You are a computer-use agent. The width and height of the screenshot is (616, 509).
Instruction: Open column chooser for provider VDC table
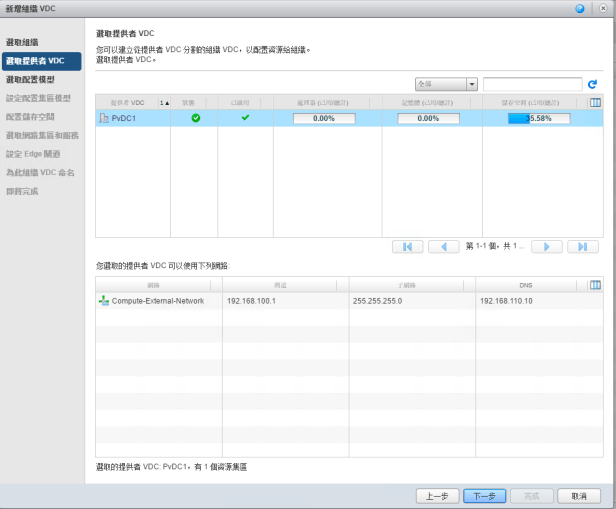click(x=595, y=102)
